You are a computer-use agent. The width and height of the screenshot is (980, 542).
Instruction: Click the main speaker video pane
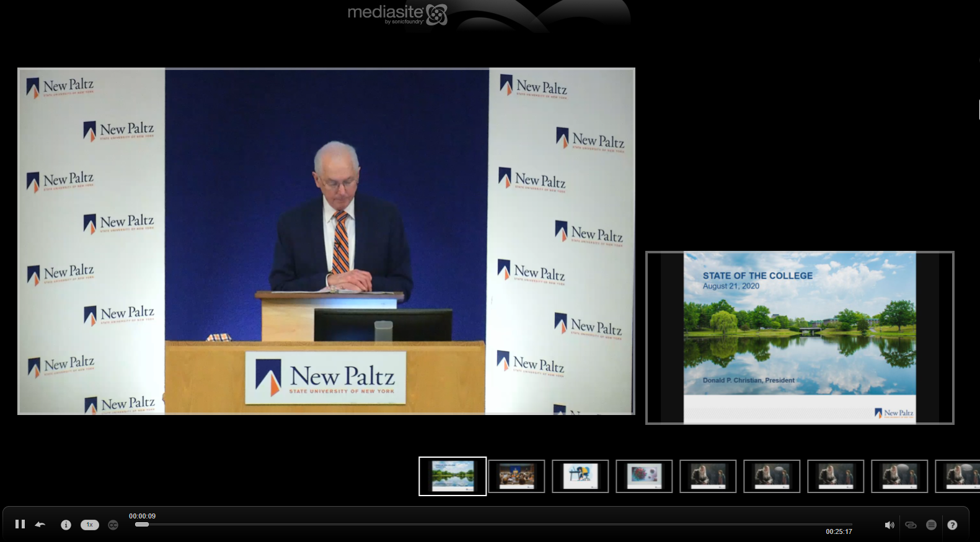326,241
